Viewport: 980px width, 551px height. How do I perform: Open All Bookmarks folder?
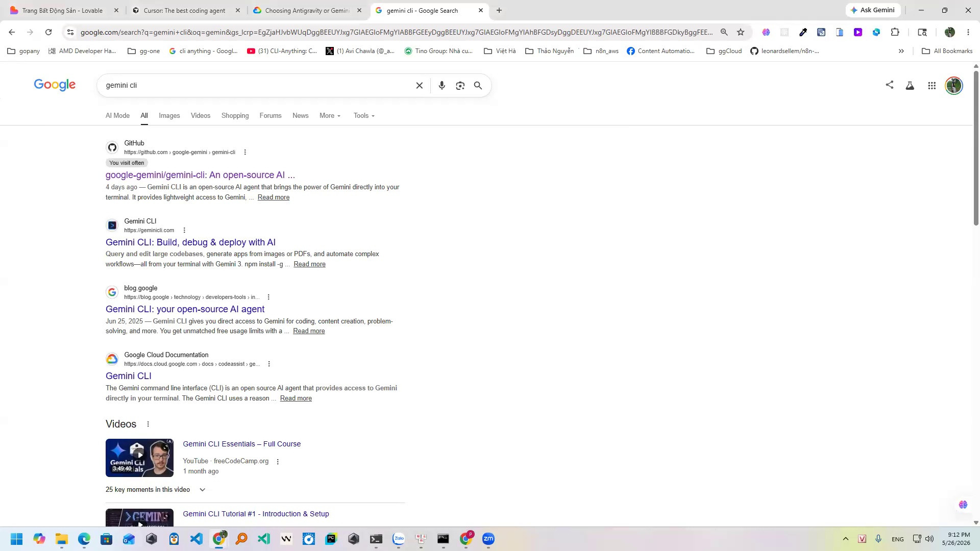(947, 51)
